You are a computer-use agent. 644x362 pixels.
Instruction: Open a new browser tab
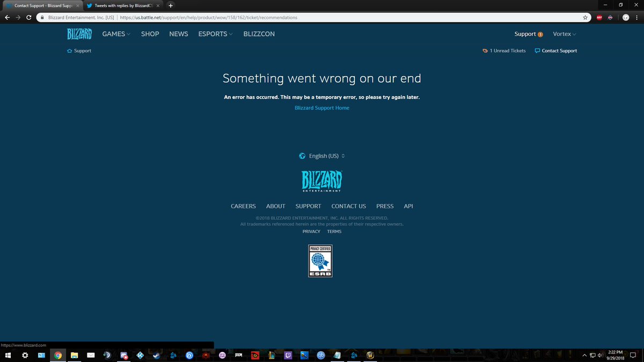(171, 5)
